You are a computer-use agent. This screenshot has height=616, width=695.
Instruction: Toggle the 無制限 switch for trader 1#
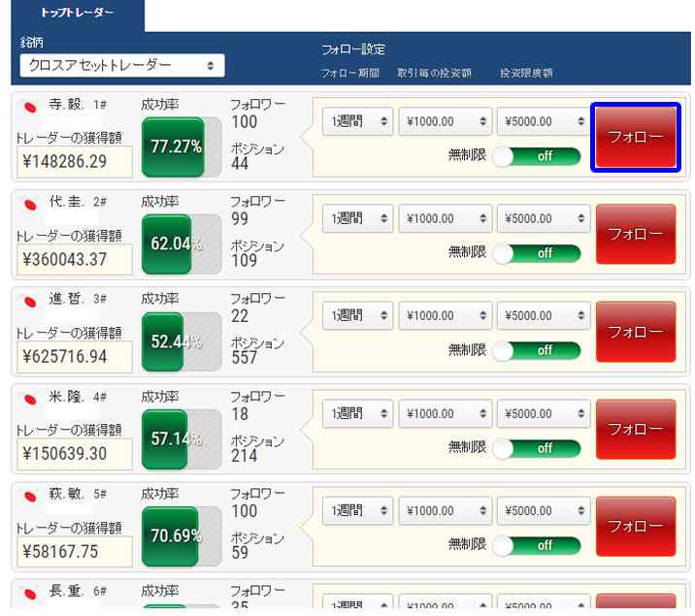tap(537, 156)
